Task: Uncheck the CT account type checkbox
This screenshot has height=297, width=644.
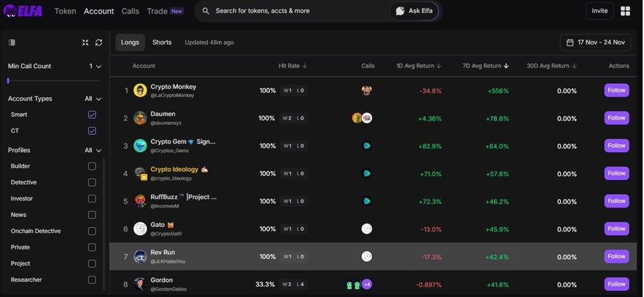Action: pyautogui.click(x=92, y=131)
